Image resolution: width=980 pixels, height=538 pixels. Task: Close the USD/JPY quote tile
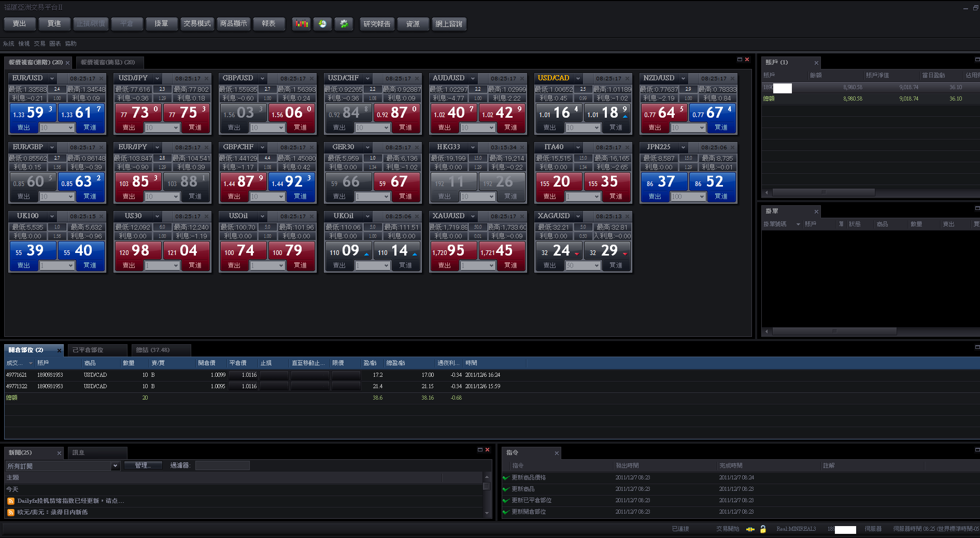point(206,79)
